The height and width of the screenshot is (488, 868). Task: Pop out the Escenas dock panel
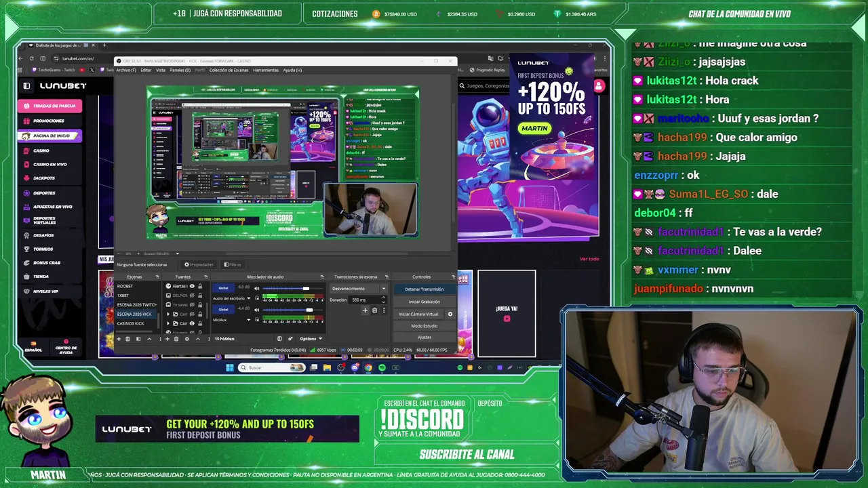pyautogui.click(x=157, y=277)
